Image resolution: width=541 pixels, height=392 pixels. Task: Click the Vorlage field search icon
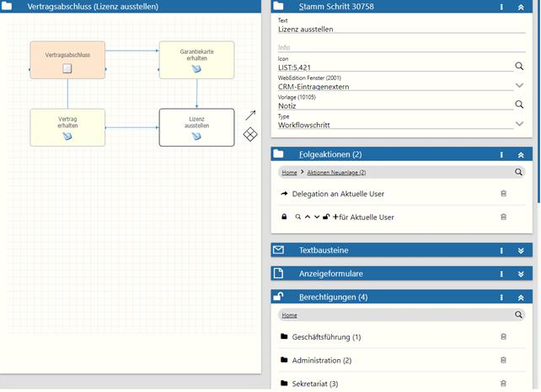pyautogui.click(x=520, y=105)
